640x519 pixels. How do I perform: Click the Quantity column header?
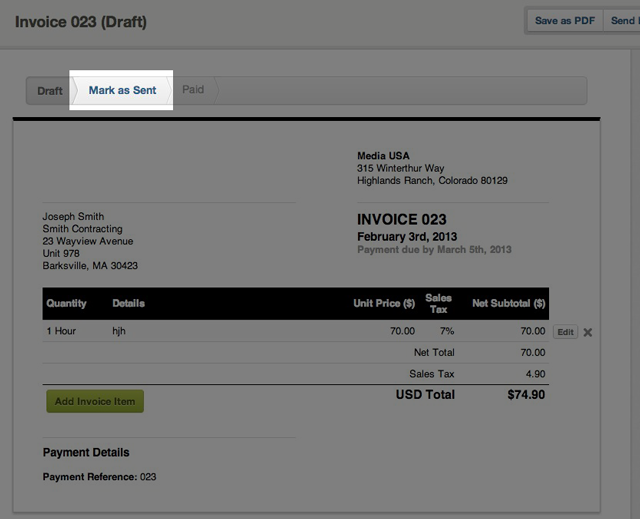[x=67, y=303]
